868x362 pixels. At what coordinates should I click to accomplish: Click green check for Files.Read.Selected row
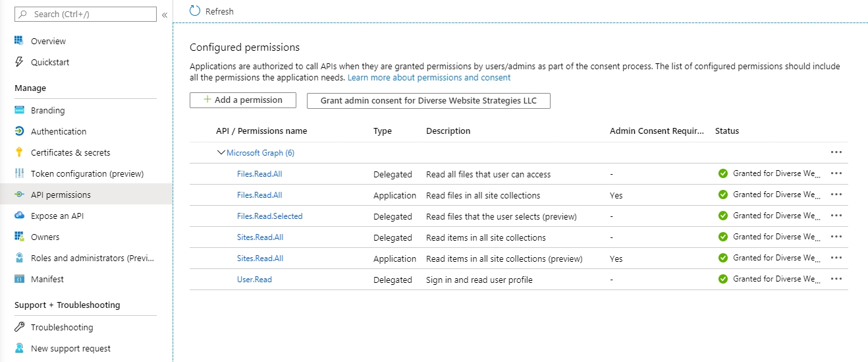pyautogui.click(x=722, y=216)
